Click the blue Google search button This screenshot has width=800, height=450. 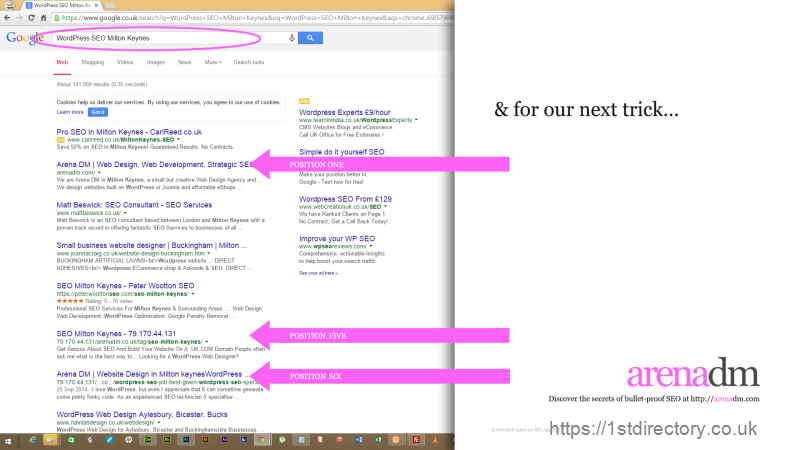(x=310, y=38)
